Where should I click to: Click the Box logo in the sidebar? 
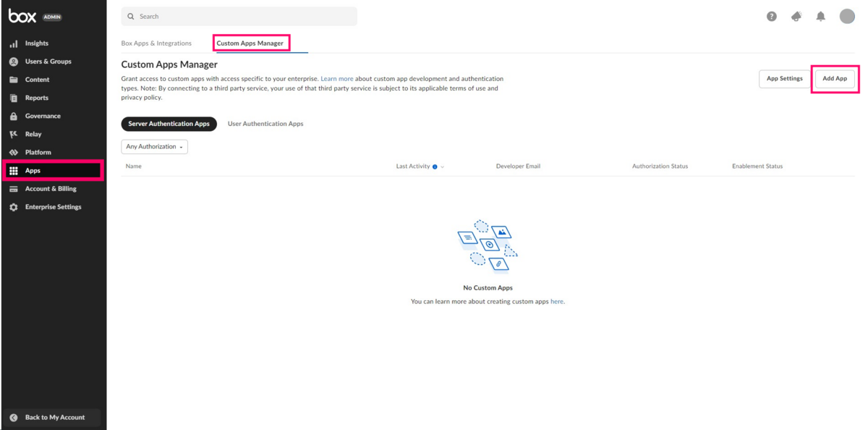tap(22, 17)
